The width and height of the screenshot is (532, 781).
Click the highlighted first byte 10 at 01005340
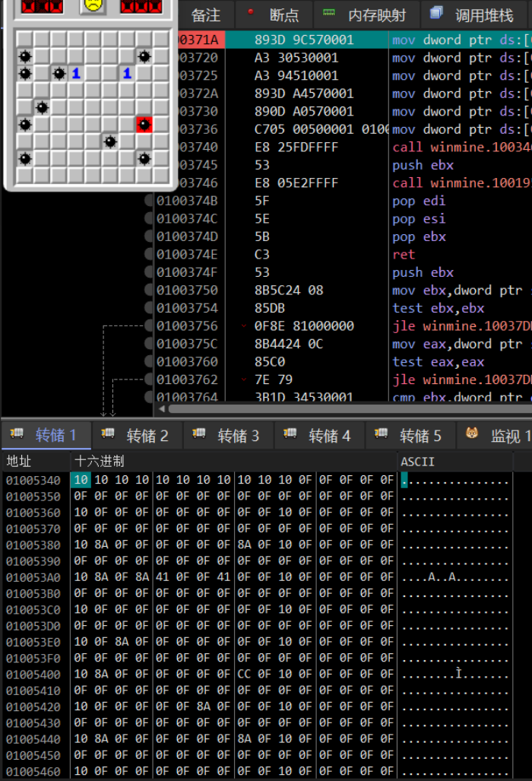click(x=81, y=480)
